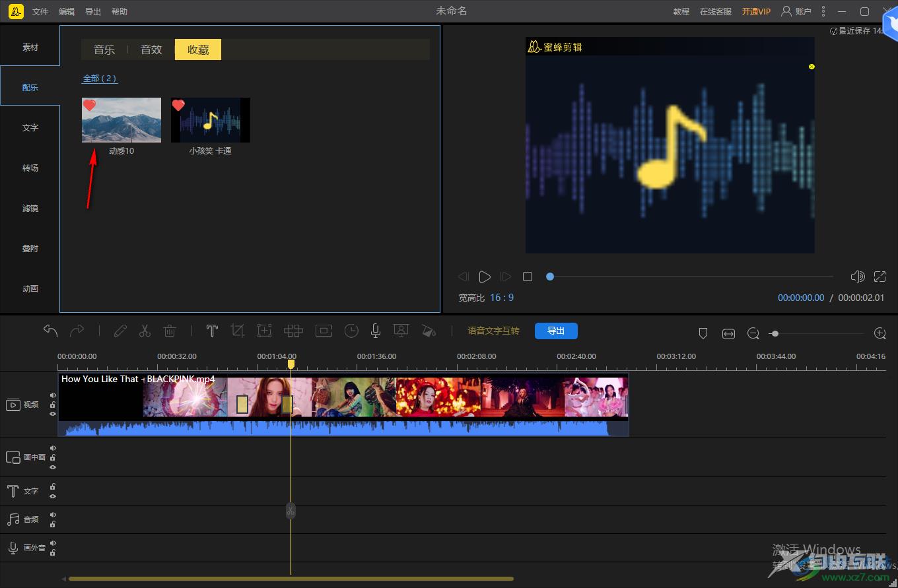Open the 教程 tutorial link
The height and width of the screenshot is (588, 898).
(x=681, y=12)
